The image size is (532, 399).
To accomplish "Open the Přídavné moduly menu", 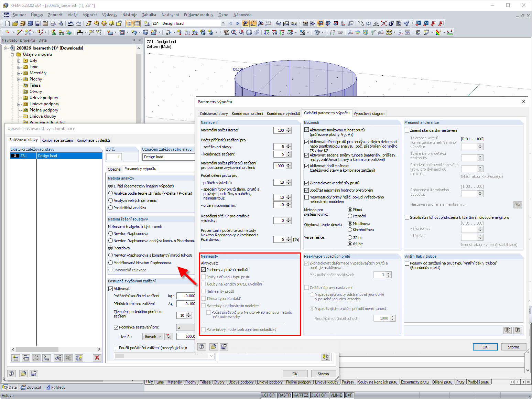I will [x=198, y=15].
